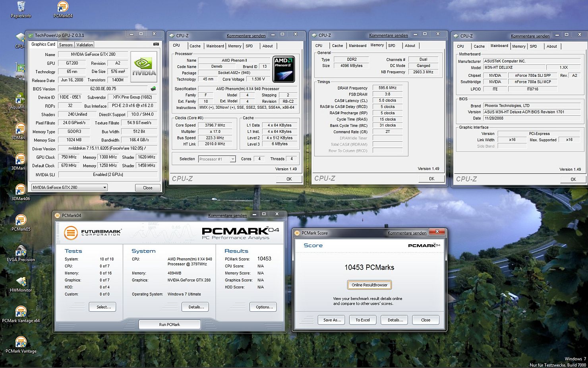Open About tab in the mainboard CPU-Z window
This screenshot has height=368, width=588.
pos(552,47)
